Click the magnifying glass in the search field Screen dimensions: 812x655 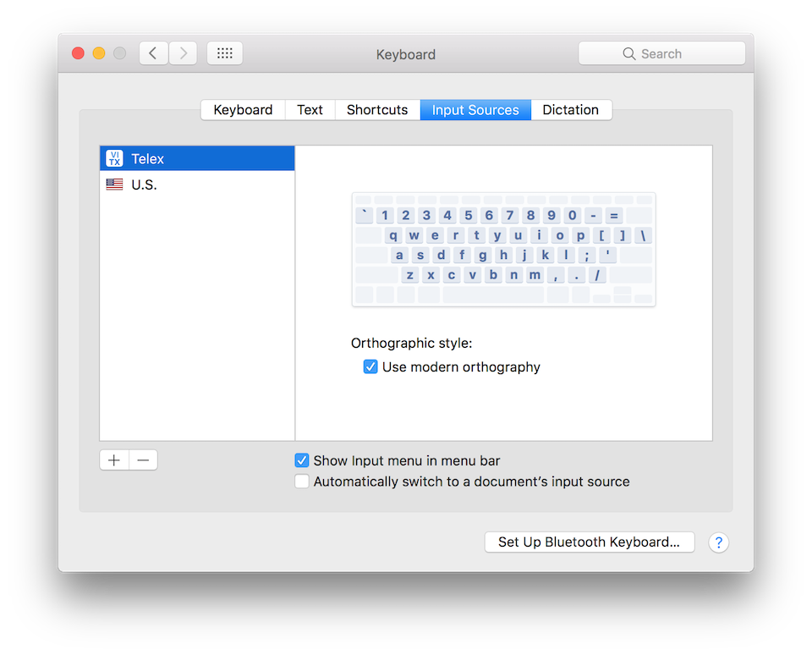point(629,52)
